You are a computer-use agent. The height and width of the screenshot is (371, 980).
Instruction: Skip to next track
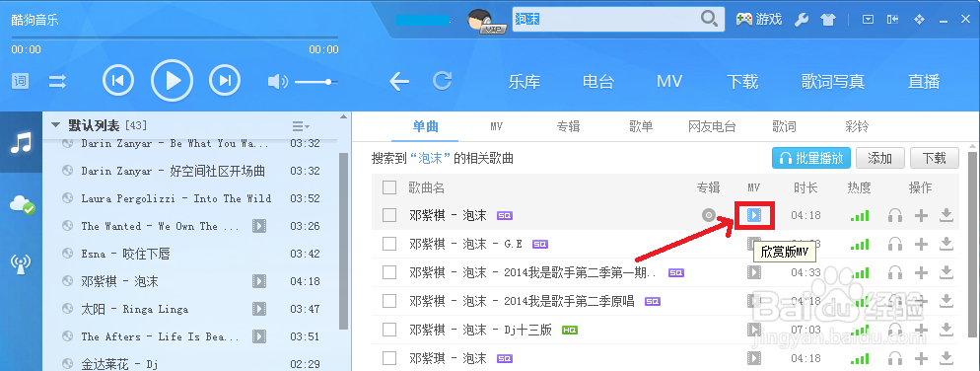point(225,80)
